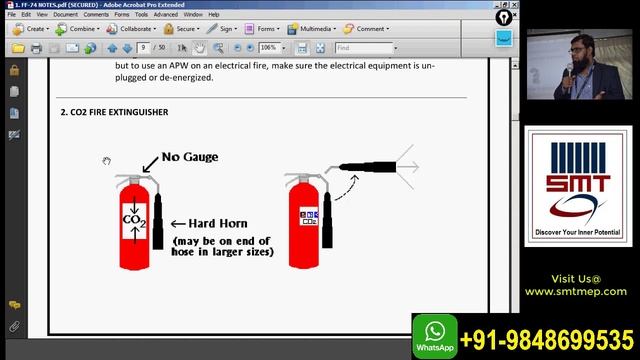The height and width of the screenshot is (360, 640).
Task: Open the Security lock panel icon
Action: coord(14,70)
